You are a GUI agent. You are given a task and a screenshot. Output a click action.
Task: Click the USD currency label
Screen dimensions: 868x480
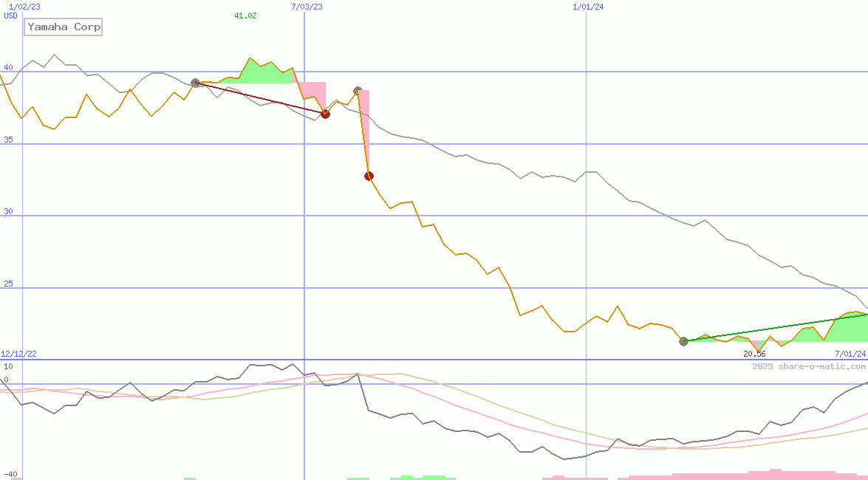11,16
